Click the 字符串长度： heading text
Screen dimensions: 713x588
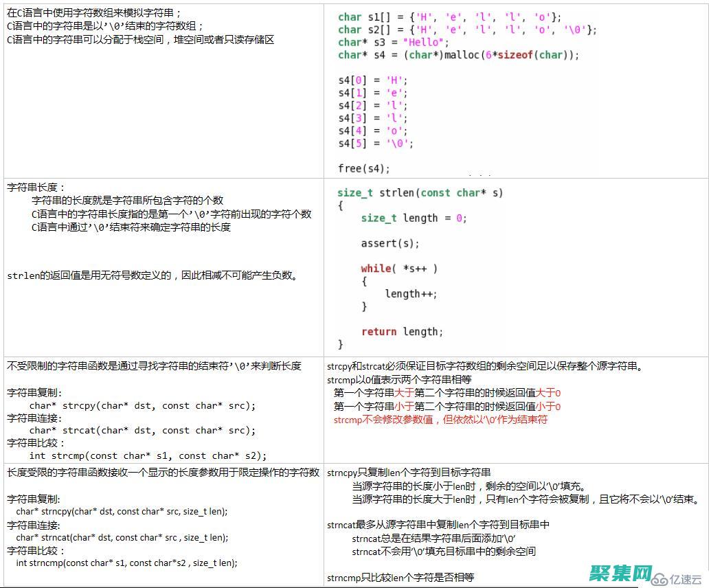click(x=36, y=188)
